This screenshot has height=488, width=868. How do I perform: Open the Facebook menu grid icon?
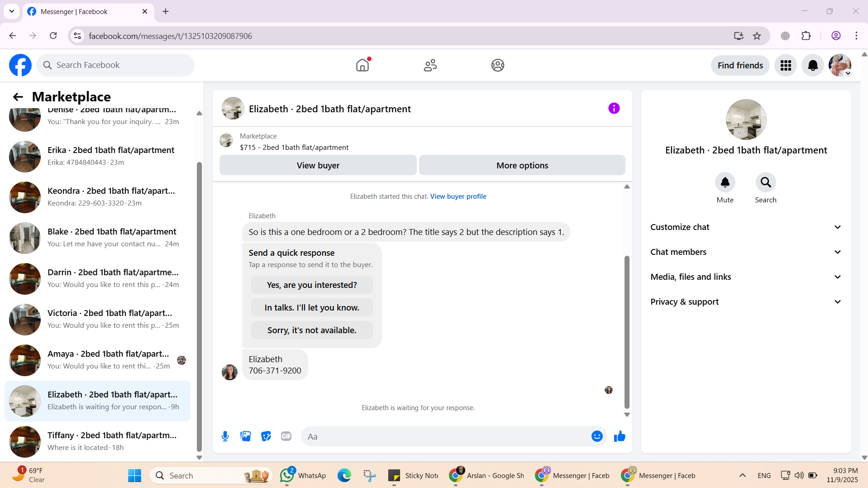pyautogui.click(x=786, y=66)
